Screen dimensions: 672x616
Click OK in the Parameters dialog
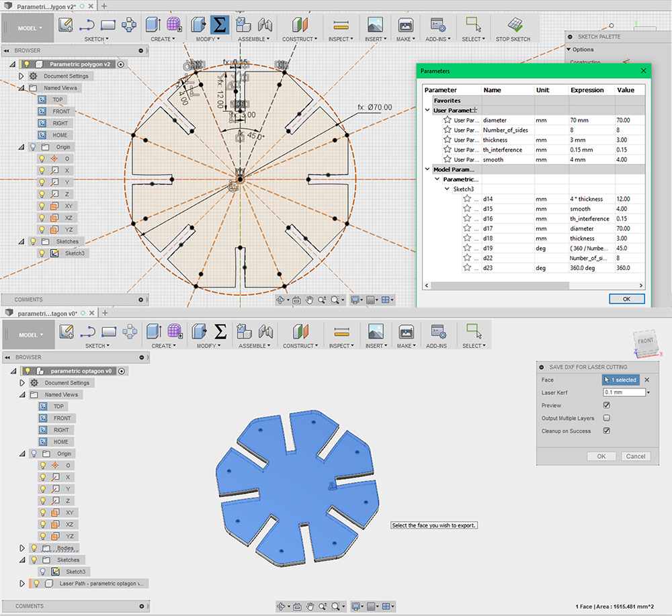(626, 299)
